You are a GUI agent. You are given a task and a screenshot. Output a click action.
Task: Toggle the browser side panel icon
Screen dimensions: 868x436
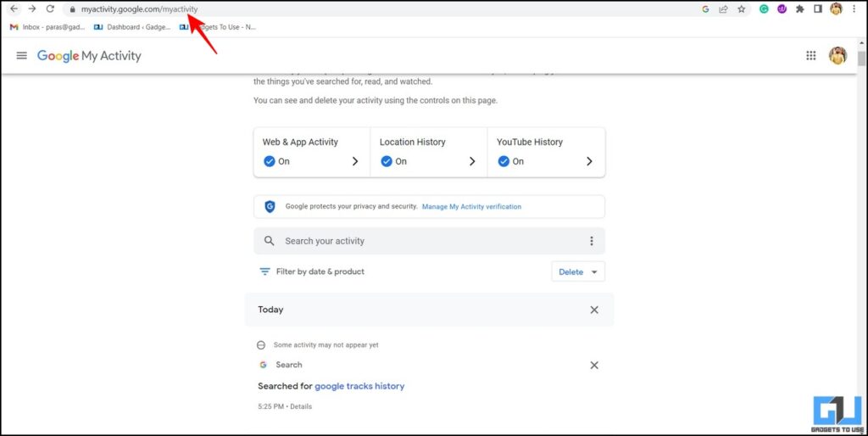818,8
